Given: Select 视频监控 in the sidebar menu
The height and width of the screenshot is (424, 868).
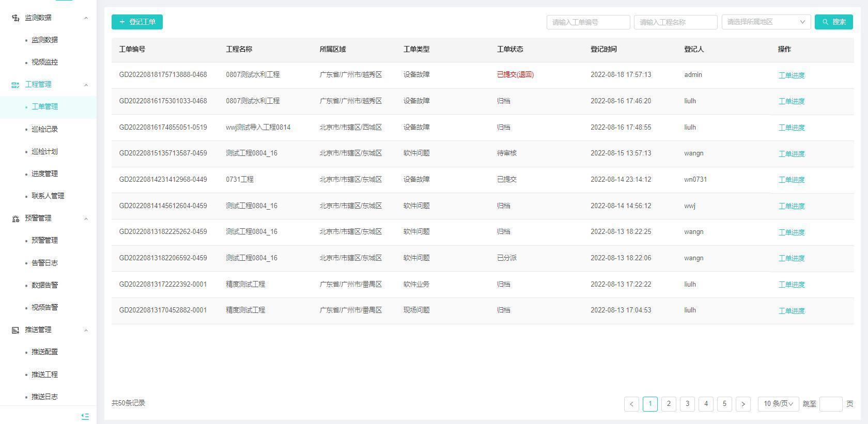Looking at the screenshot, I should (x=44, y=62).
